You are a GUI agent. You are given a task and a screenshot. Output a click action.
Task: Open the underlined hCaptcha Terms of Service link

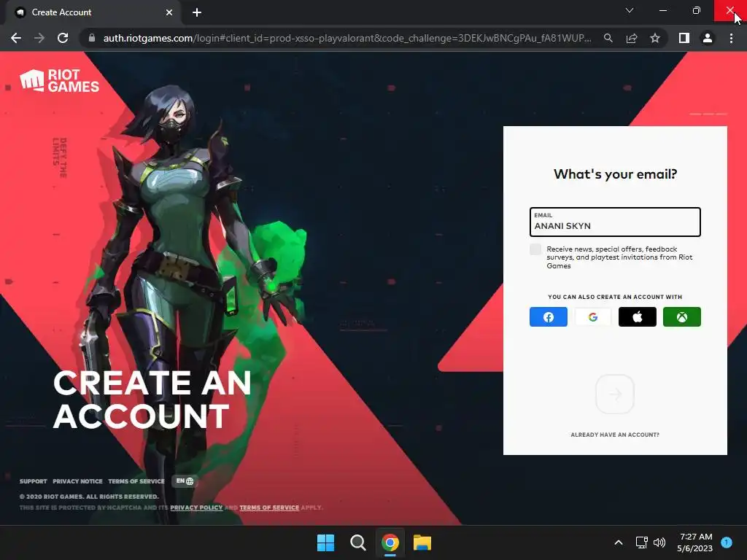pyautogui.click(x=269, y=507)
